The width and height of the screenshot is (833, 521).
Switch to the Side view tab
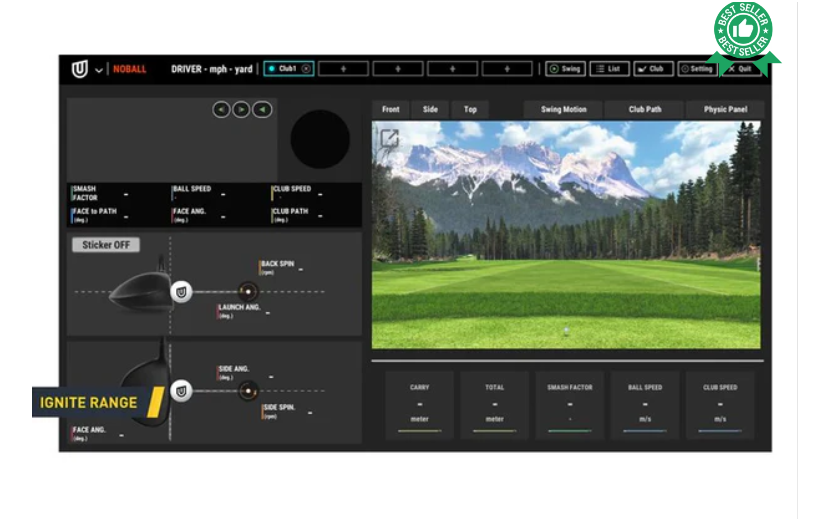(430, 109)
